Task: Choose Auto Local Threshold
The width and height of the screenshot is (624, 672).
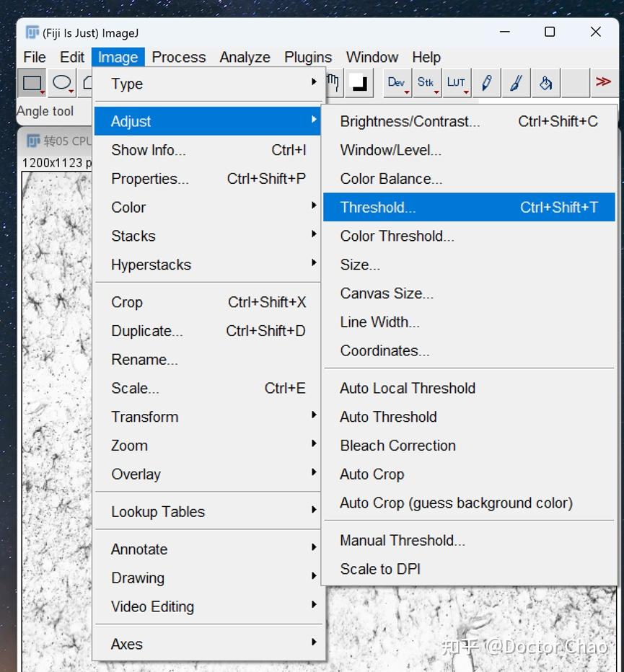Action: coord(469,389)
